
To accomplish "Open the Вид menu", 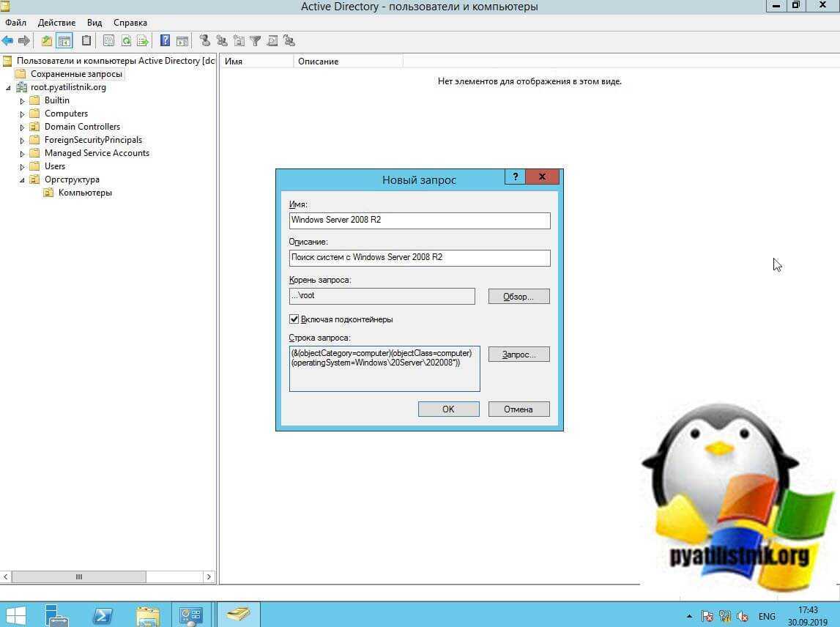I will [94, 23].
